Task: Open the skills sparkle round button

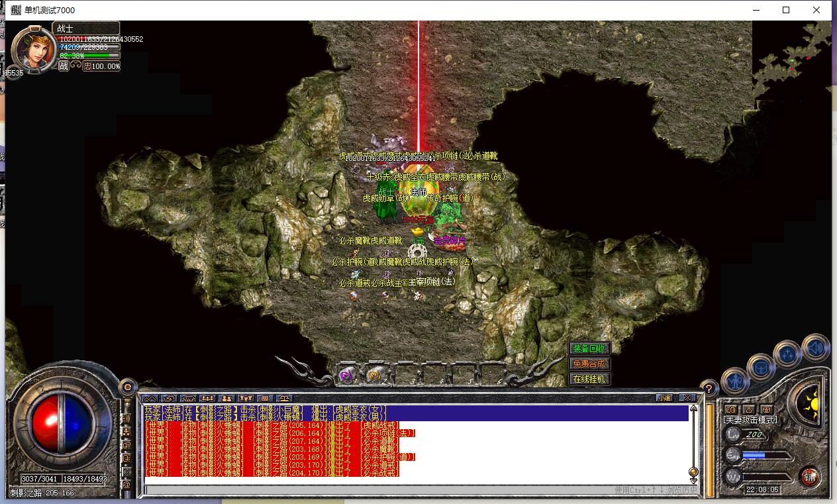Action: pos(787,353)
